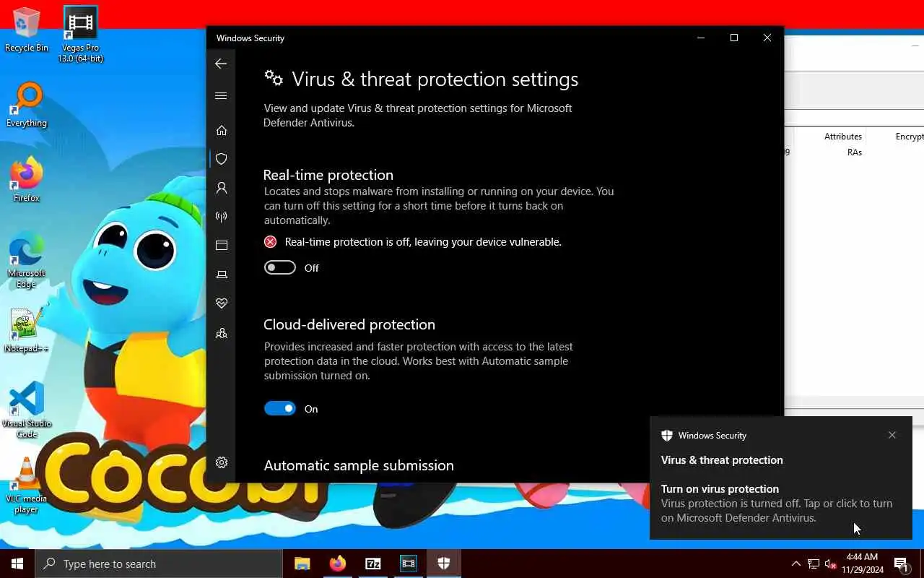
Task: Open the Notepad++ desktop shortcut
Action: pos(27,330)
